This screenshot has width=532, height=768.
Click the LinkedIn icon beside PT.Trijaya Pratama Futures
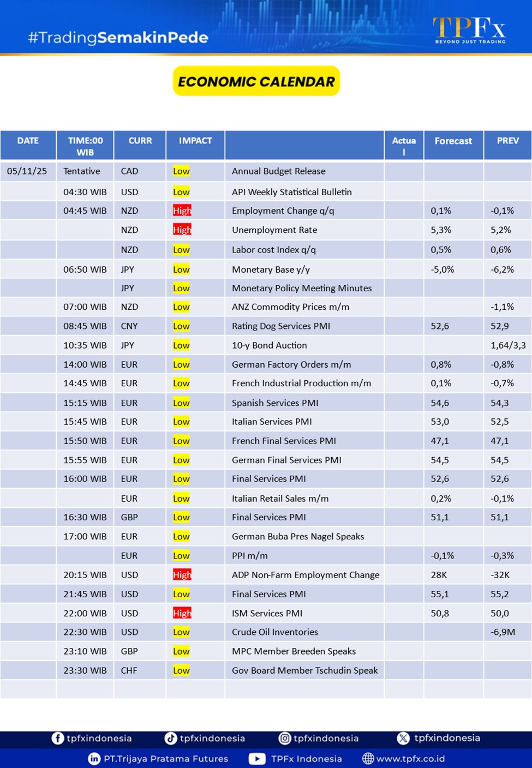(x=94, y=759)
